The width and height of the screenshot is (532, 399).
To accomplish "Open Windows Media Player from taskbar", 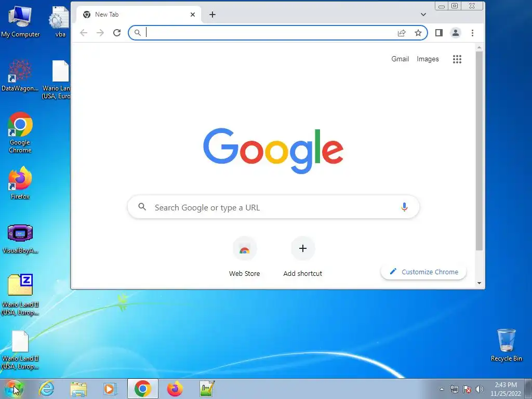I will pyautogui.click(x=110, y=389).
